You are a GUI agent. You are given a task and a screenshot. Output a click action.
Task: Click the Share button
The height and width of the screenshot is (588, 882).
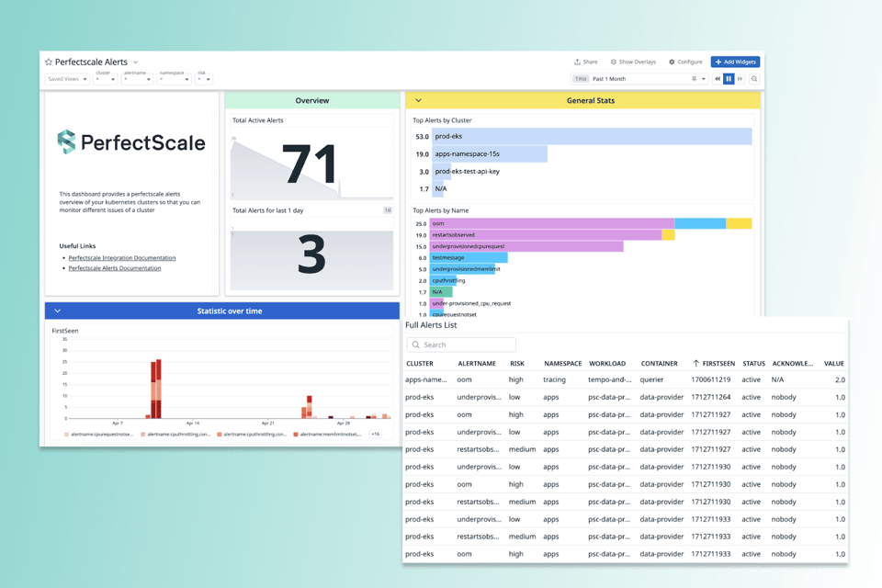coord(586,62)
